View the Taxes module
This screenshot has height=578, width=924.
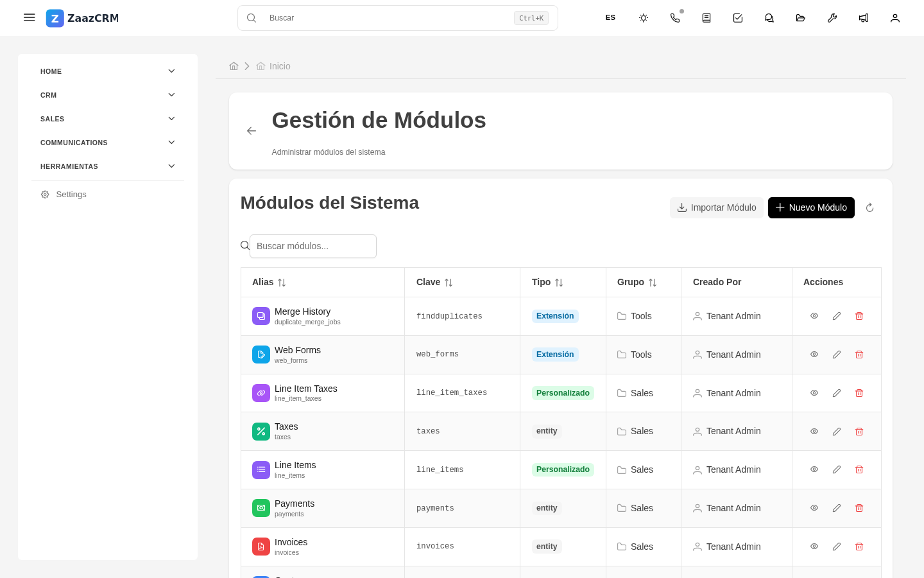(x=814, y=432)
